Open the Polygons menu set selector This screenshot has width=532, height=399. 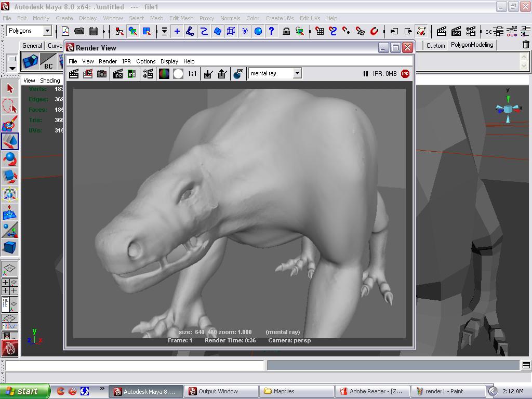click(47, 31)
